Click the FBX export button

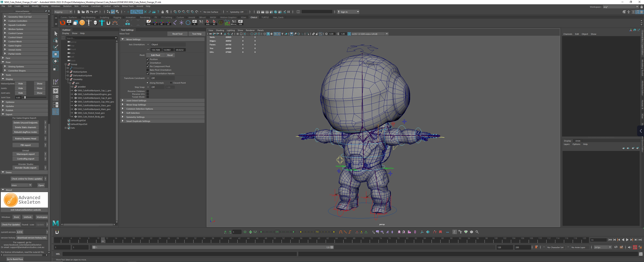point(25,145)
